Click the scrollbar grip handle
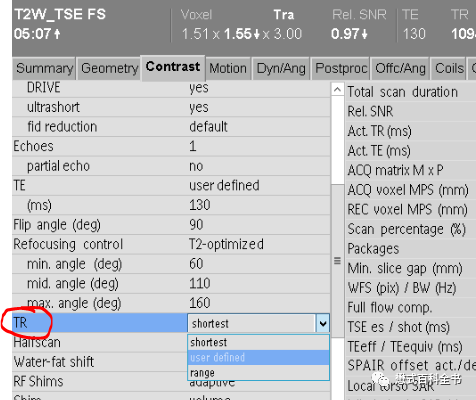 pyautogui.click(x=338, y=261)
